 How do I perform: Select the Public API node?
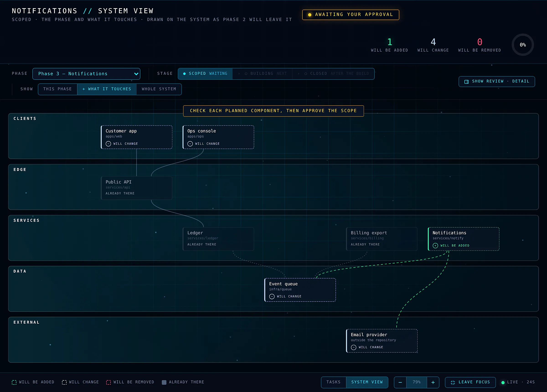pyautogui.click(x=137, y=188)
